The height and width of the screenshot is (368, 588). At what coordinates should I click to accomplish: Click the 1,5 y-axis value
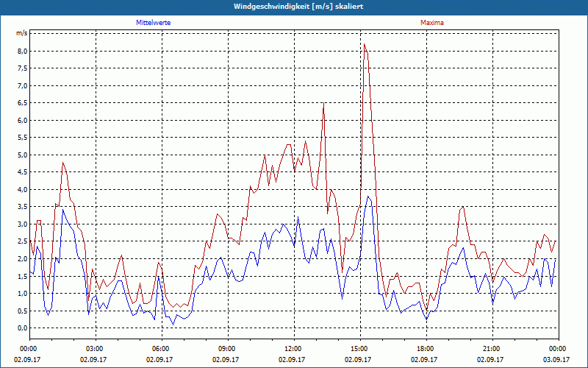point(23,276)
